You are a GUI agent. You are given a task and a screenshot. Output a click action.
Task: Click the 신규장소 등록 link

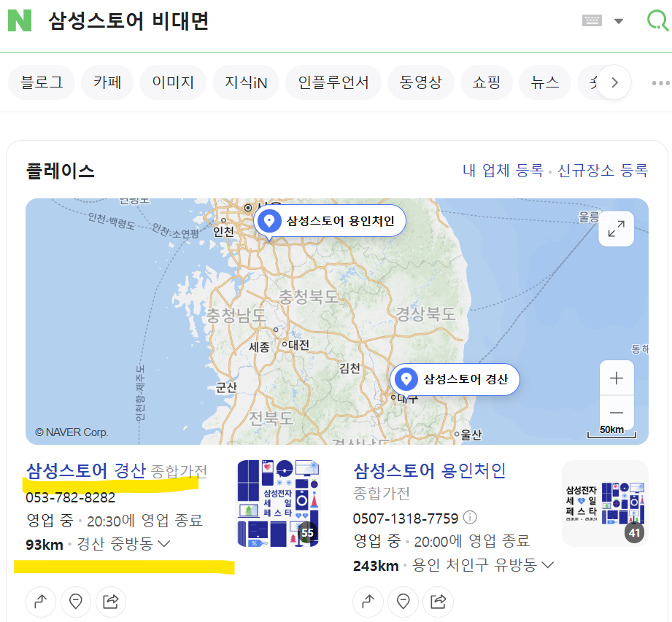[603, 171]
